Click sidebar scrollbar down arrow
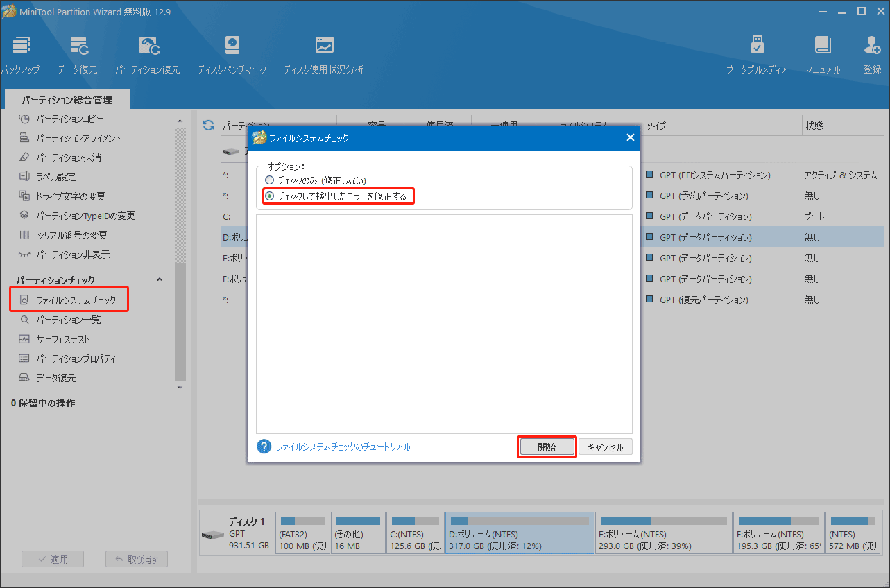The image size is (890, 588). (180, 387)
